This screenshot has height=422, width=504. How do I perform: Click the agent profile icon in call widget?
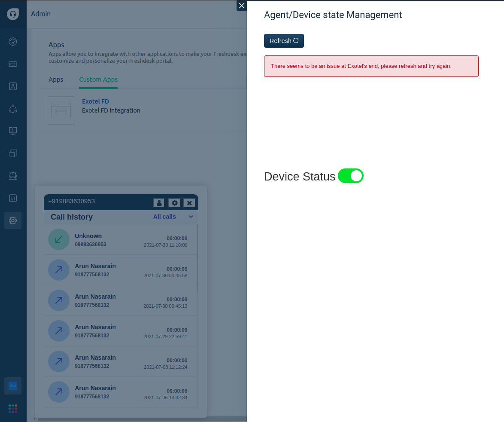click(159, 203)
